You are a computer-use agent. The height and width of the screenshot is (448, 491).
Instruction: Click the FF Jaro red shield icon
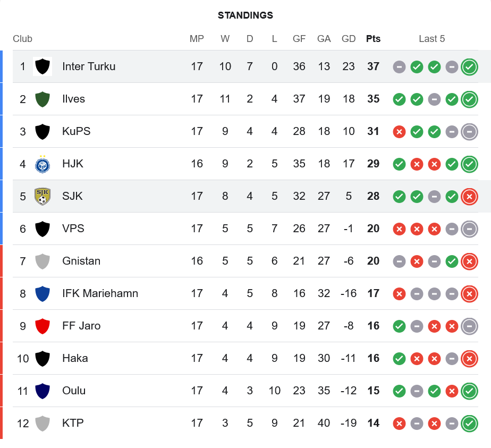click(43, 326)
